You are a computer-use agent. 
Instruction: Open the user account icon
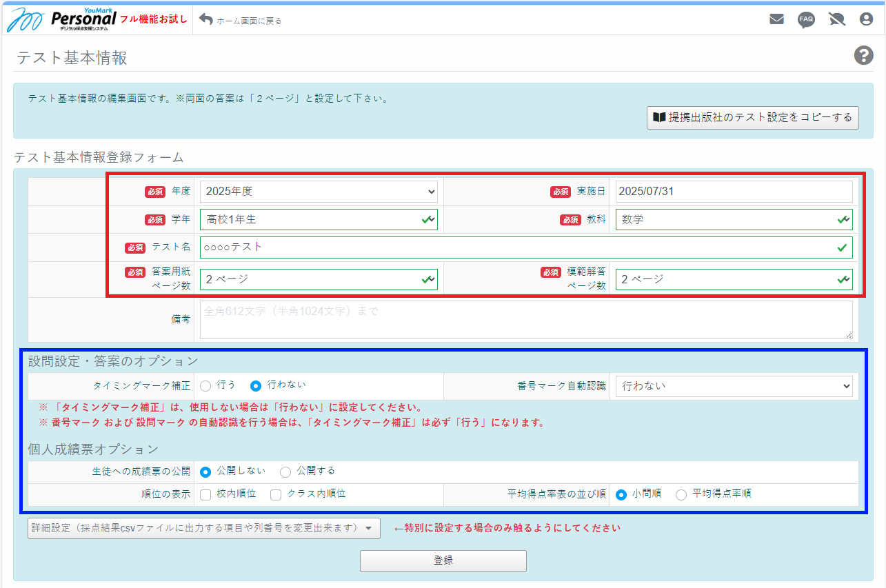point(867,19)
